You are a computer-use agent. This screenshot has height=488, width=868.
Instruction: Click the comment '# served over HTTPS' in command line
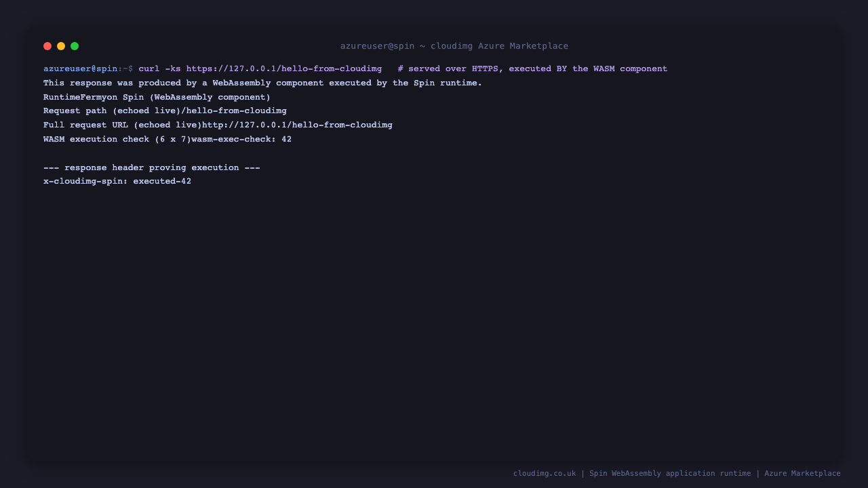pyautogui.click(x=448, y=68)
